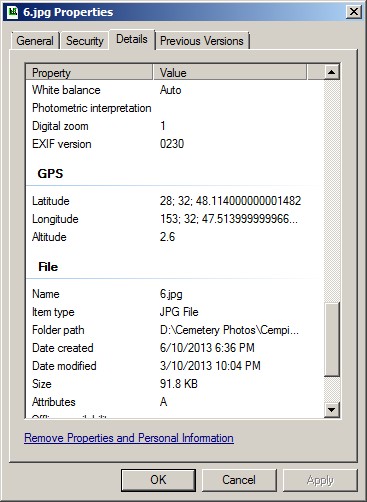Click the Altitude value 2.6
The height and width of the screenshot is (502, 367).
tap(167, 237)
